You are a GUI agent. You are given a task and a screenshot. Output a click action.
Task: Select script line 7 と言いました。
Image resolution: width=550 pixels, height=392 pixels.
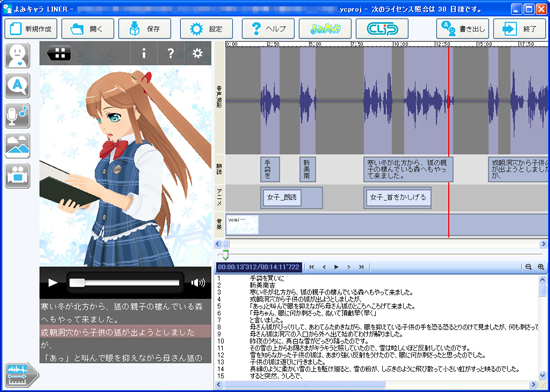click(267, 320)
